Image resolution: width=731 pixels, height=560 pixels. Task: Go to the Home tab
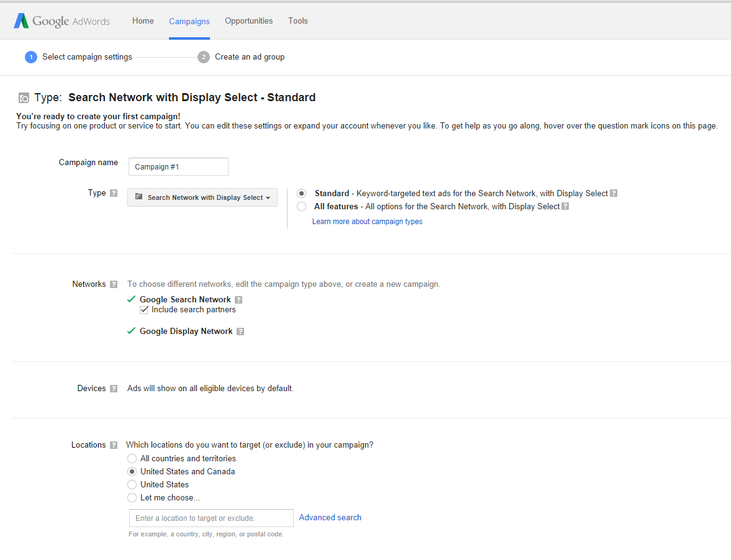pyautogui.click(x=143, y=21)
